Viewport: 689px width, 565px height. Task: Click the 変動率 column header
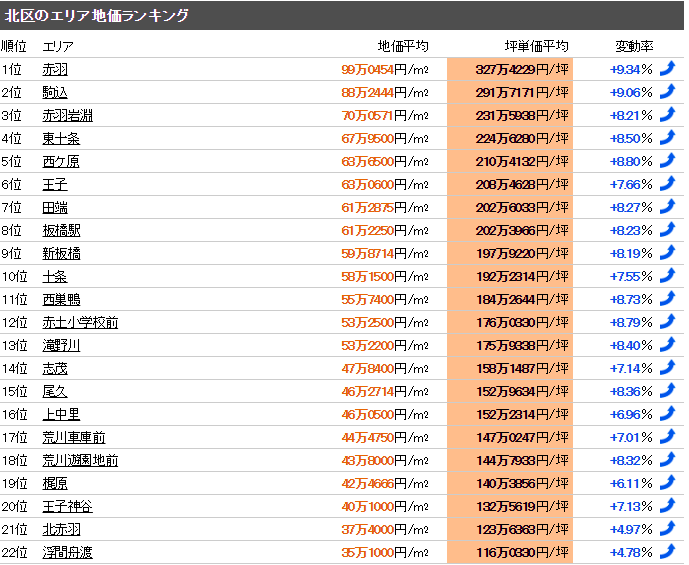634,46
